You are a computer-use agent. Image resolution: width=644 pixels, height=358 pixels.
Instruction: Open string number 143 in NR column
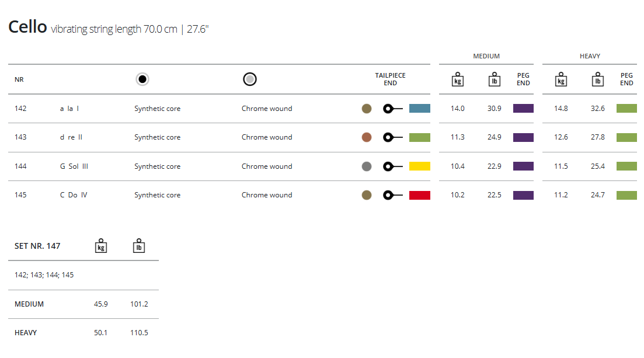20,137
